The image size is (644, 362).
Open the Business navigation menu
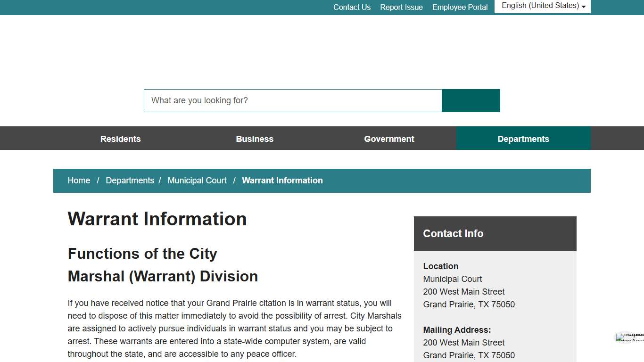[x=255, y=139]
